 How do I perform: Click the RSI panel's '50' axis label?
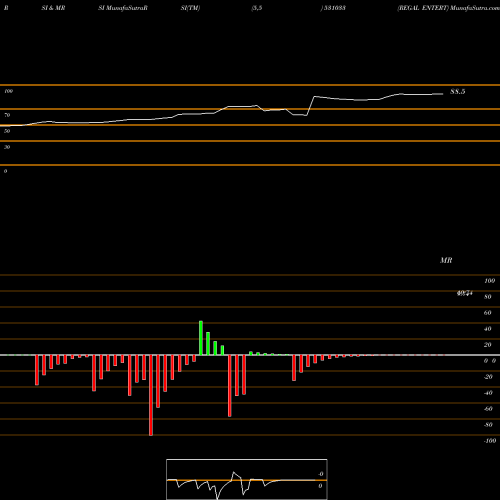point(7,131)
